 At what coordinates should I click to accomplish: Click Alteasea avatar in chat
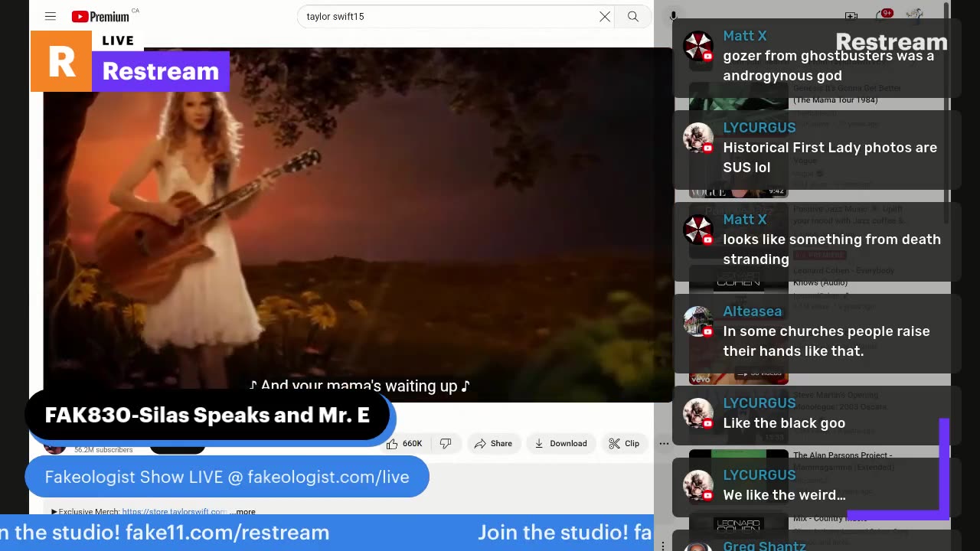pos(698,322)
